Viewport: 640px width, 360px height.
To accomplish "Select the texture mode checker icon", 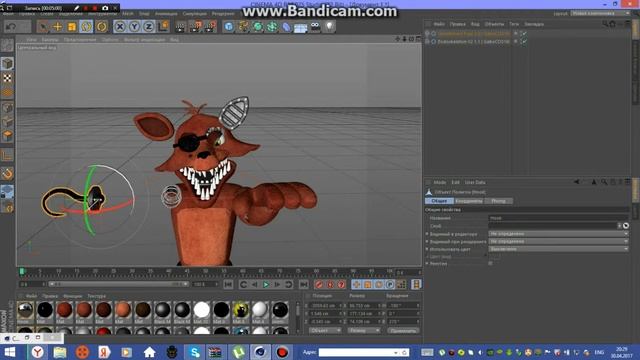I will [7, 78].
